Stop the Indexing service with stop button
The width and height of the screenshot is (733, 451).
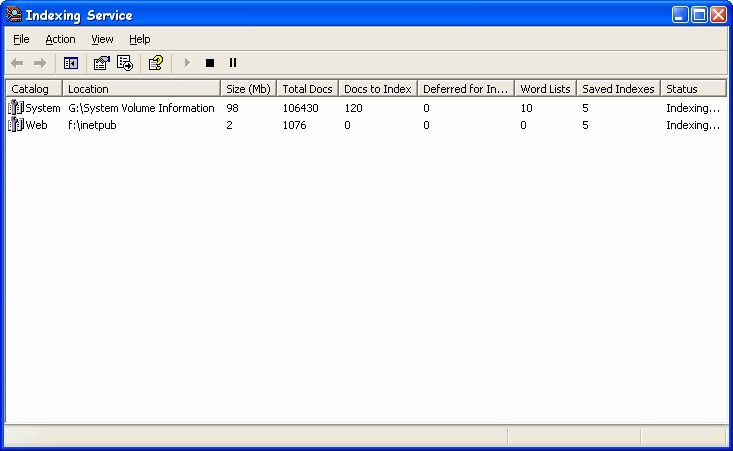pos(210,63)
